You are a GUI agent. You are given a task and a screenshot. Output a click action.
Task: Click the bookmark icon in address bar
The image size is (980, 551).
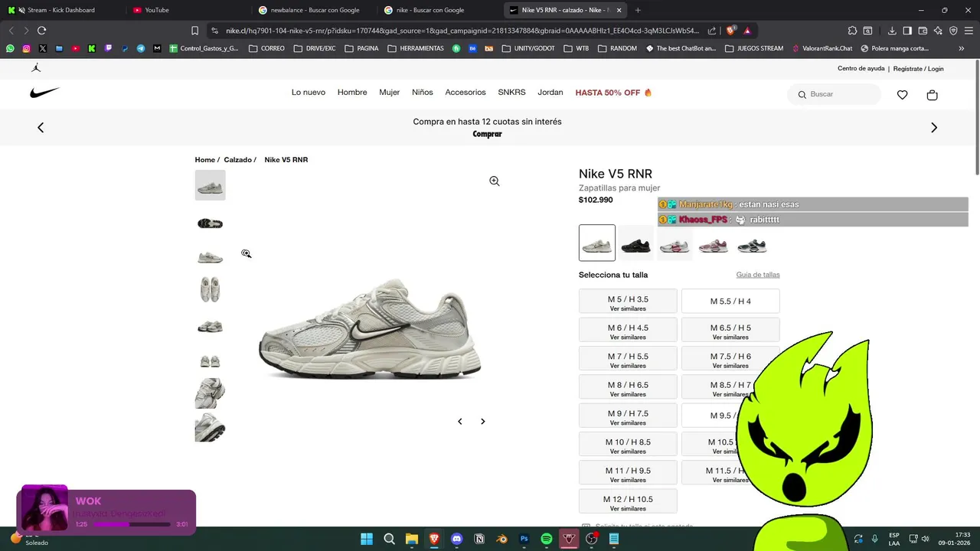194,31
